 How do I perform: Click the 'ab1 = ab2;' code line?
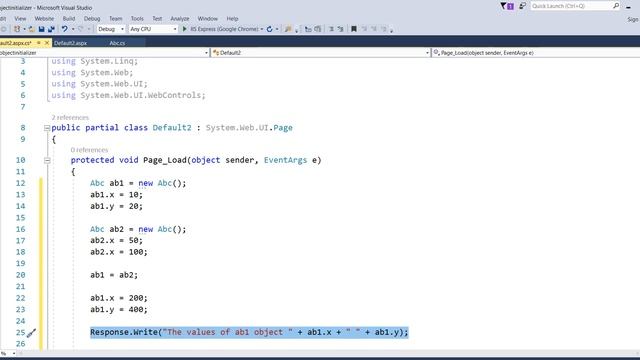click(x=114, y=275)
